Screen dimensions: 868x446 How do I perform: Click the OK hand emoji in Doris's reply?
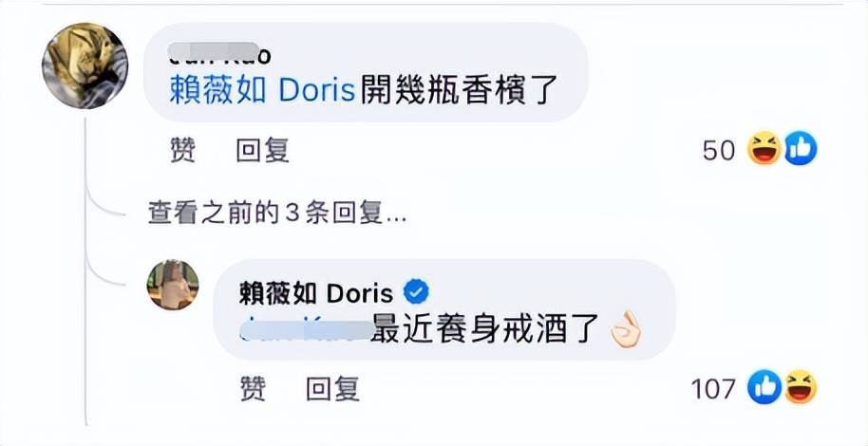(x=626, y=332)
